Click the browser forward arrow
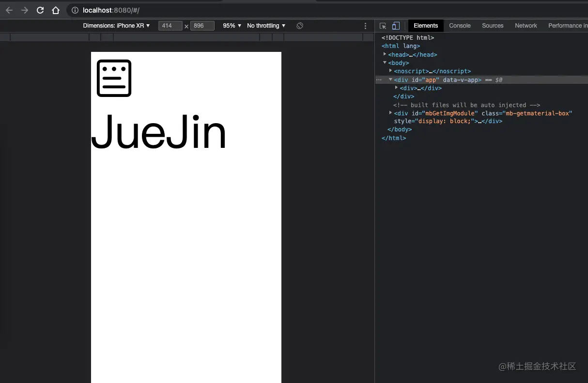Screen dimensions: 588x383 coord(24,10)
